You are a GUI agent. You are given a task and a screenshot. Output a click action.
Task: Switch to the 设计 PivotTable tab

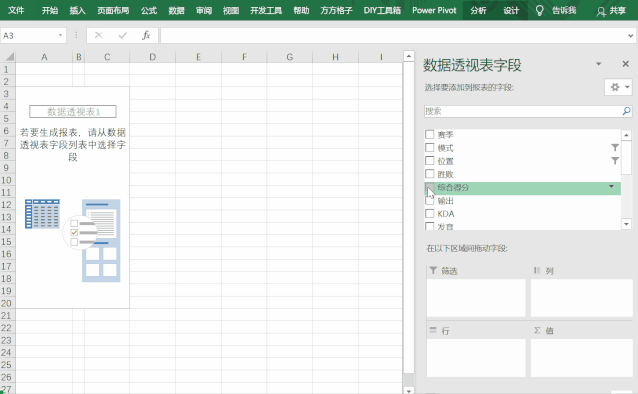point(511,10)
